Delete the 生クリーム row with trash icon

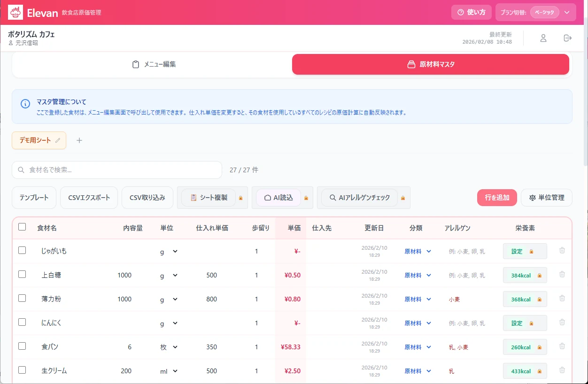click(562, 370)
